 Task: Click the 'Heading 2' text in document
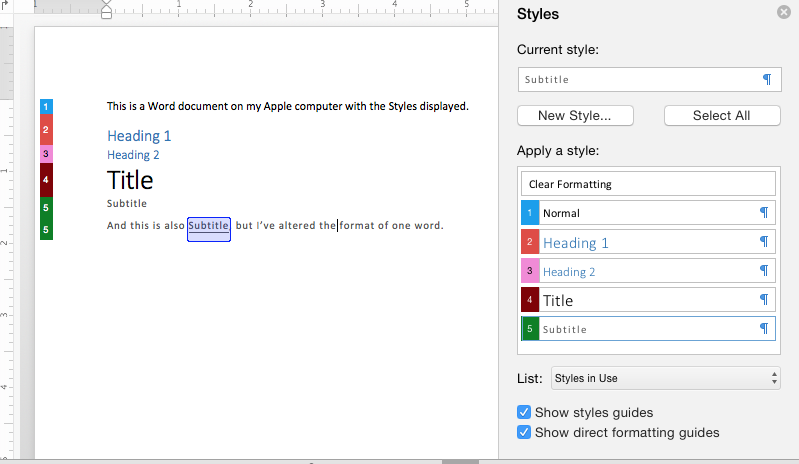[133, 155]
